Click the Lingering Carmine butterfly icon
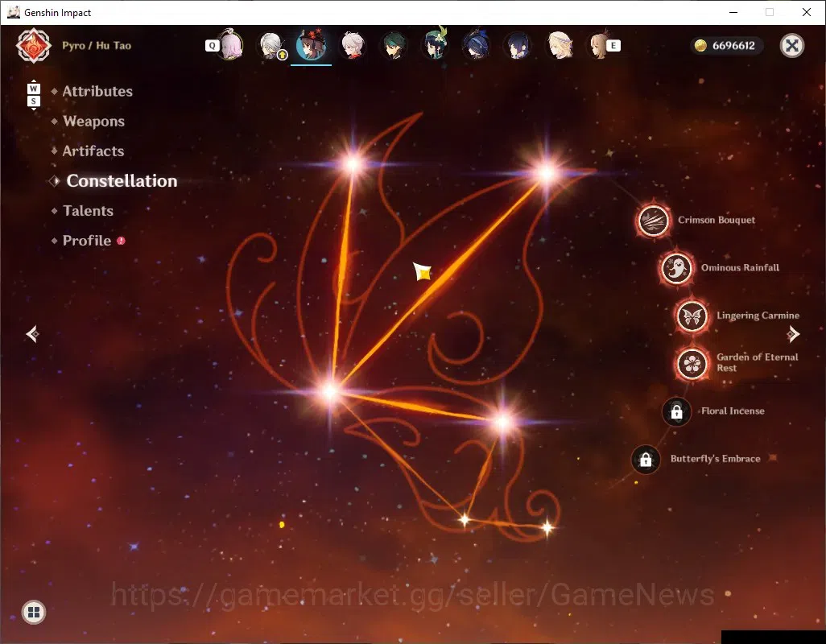The image size is (826, 644). (692, 316)
